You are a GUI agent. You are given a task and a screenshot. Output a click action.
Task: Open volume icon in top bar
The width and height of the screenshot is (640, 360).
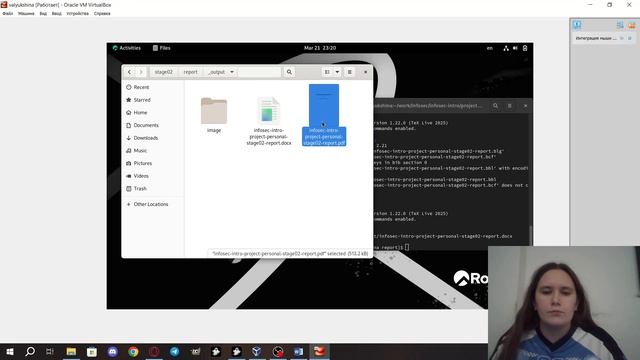point(515,48)
